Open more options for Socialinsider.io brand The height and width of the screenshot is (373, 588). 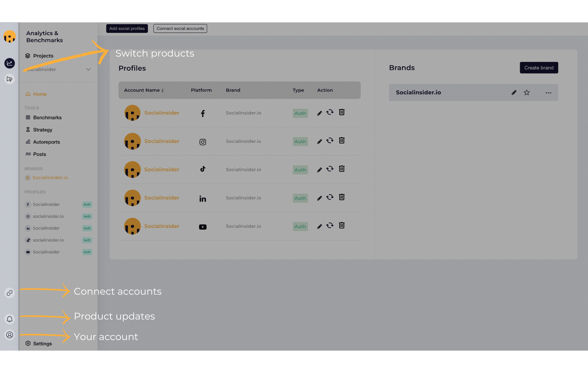pos(548,93)
